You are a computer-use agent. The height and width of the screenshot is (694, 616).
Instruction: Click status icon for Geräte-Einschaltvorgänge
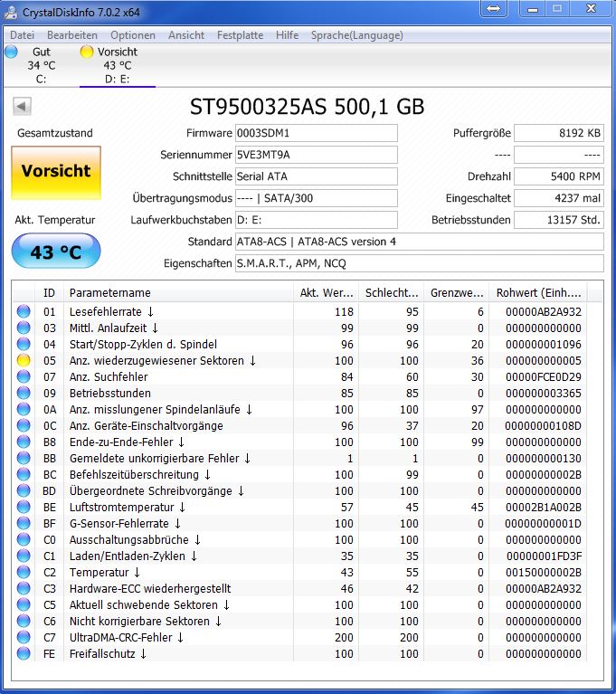[x=24, y=426]
